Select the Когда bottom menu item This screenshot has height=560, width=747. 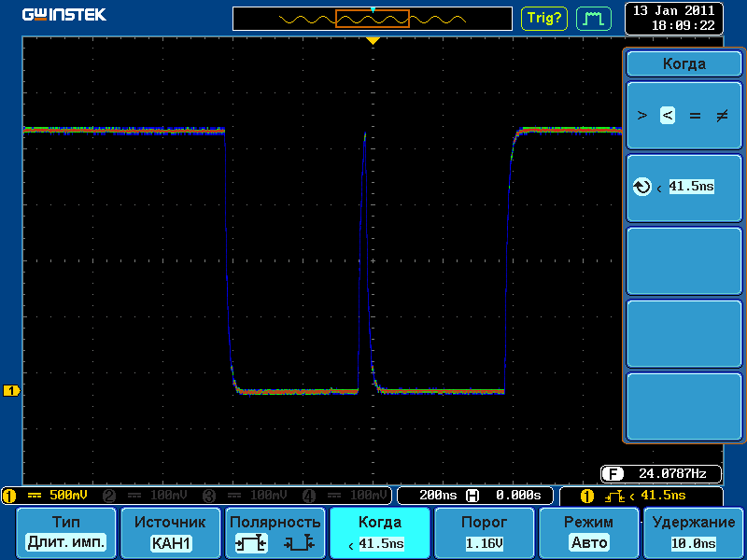click(380, 532)
